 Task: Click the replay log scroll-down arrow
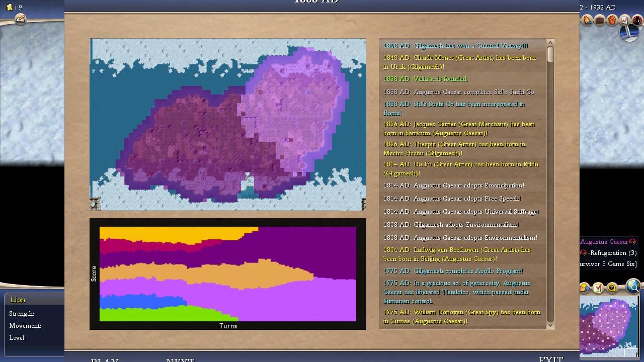pyautogui.click(x=550, y=325)
